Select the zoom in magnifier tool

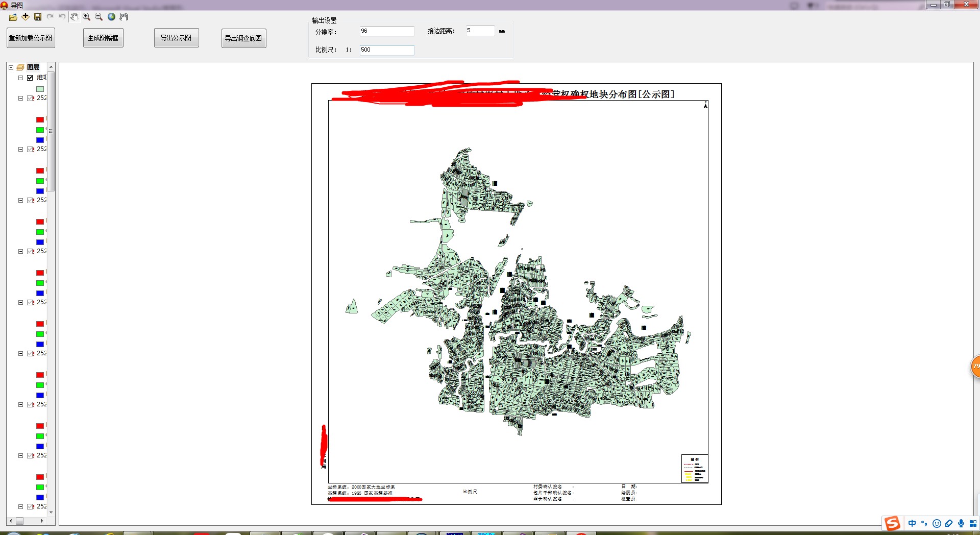87,17
